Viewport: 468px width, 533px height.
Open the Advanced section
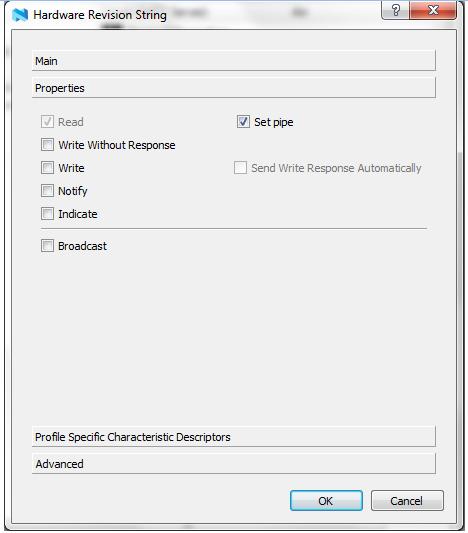pyautogui.click(x=234, y=464)
